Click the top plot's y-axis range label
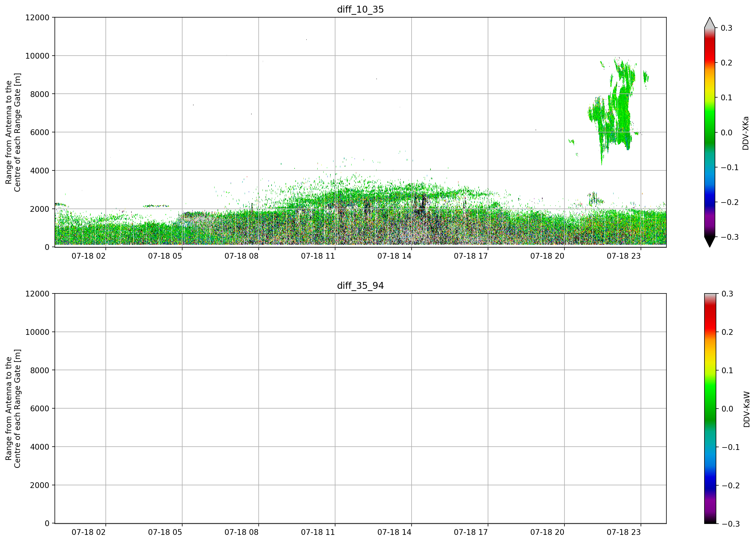 tap(13, 132)
